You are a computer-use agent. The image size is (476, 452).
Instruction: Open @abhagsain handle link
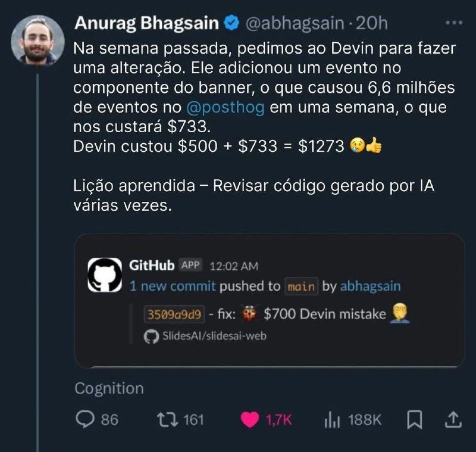(x=295, y=23)
